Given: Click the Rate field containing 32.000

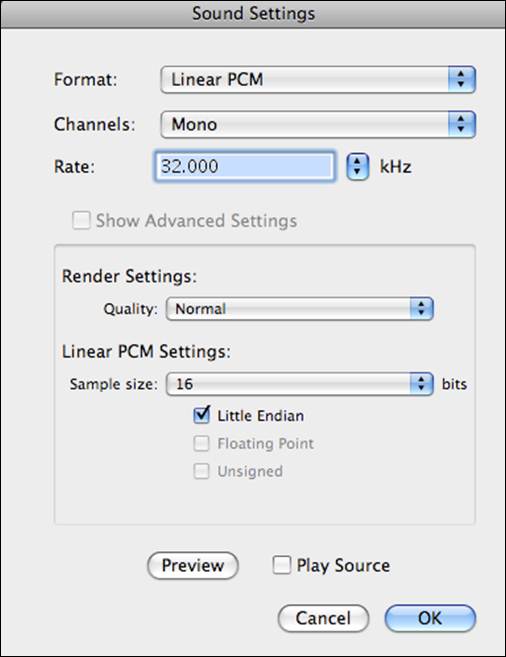Looking at the screenshot, I should (x=245, y=166).
